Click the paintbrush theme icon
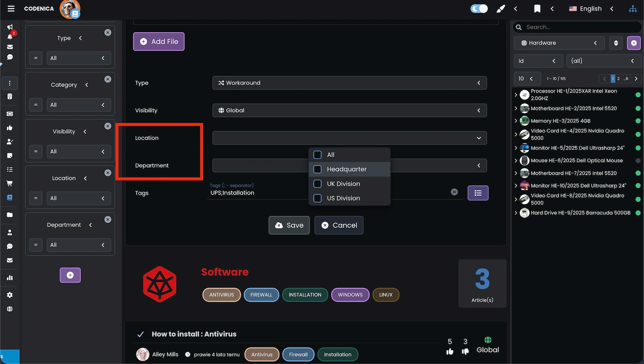This screenshot has height=364, width=644. [501, 9]
